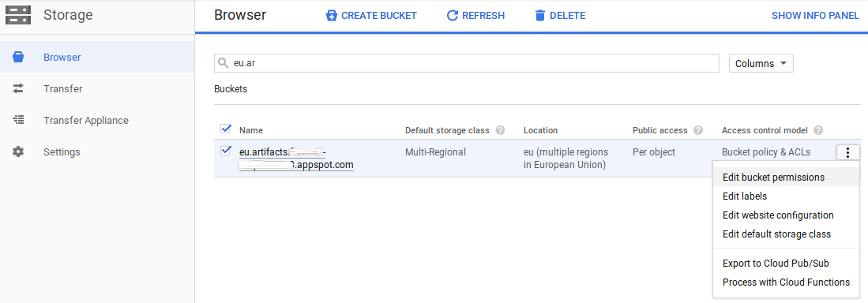Choose Export to Cloud Pub/Sub
Image resolution: width=868 pixels, height=303 pixels.
[786, 264]
